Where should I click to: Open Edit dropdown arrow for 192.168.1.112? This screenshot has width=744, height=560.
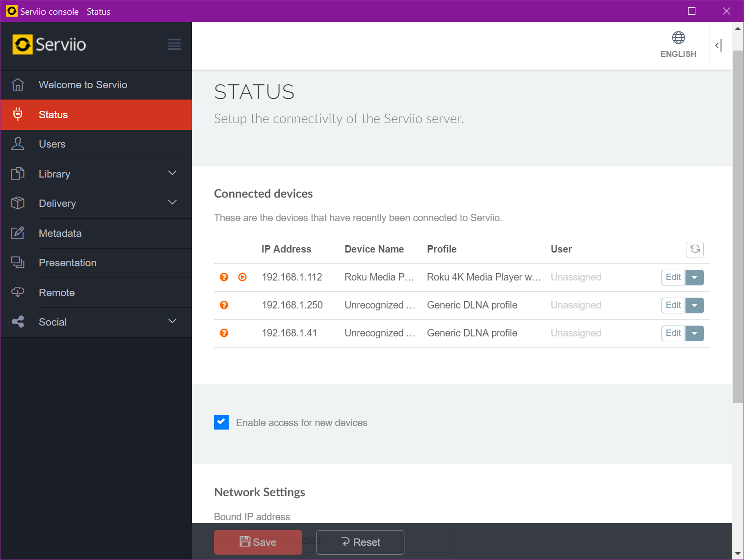tap(694, 278)
